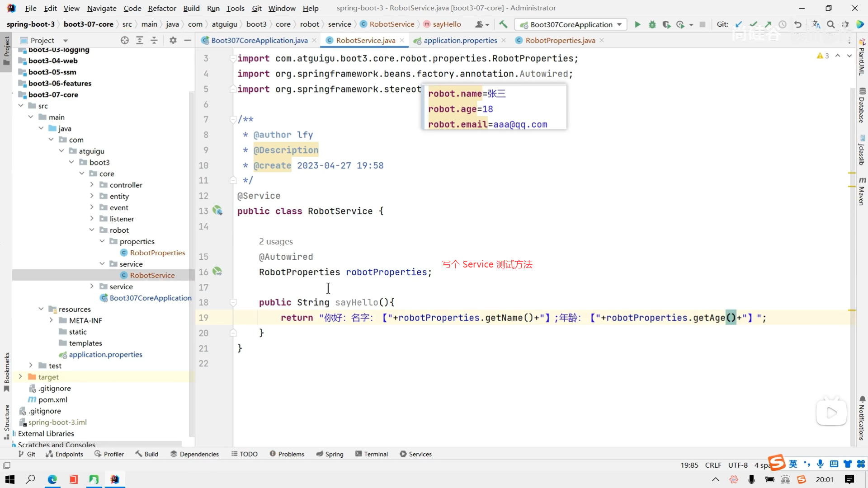
Task: Switch to application.properties editor tab
Action: (460, 40)
